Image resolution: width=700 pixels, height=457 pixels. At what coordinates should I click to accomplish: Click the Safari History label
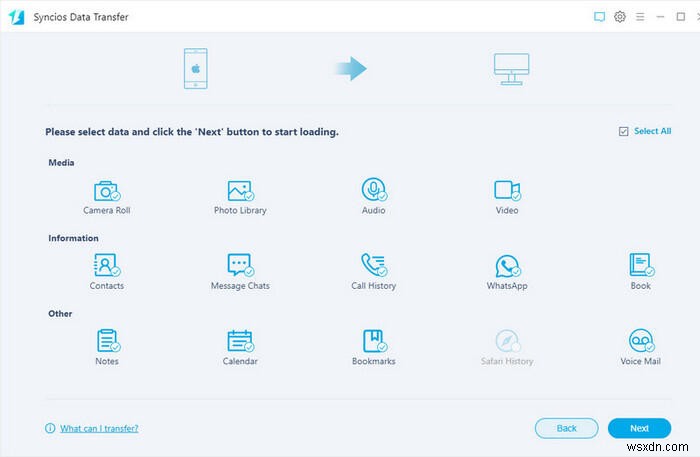(x=507, y=361)
